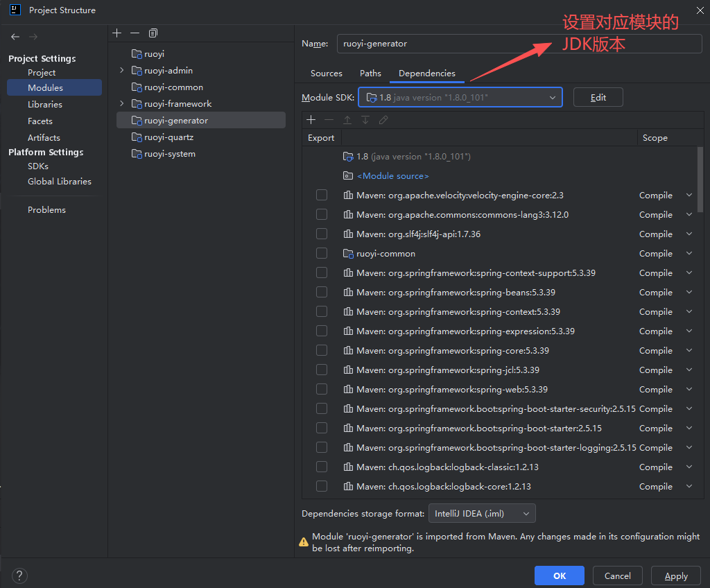Open SDKs under Platform Settings

pyautogui.click(x=38, y=166)
